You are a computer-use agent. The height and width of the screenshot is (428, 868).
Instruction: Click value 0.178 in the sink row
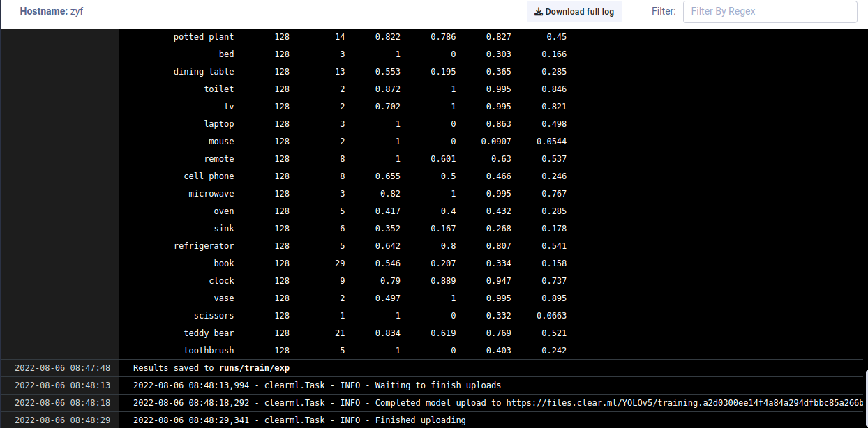(554, 229)
